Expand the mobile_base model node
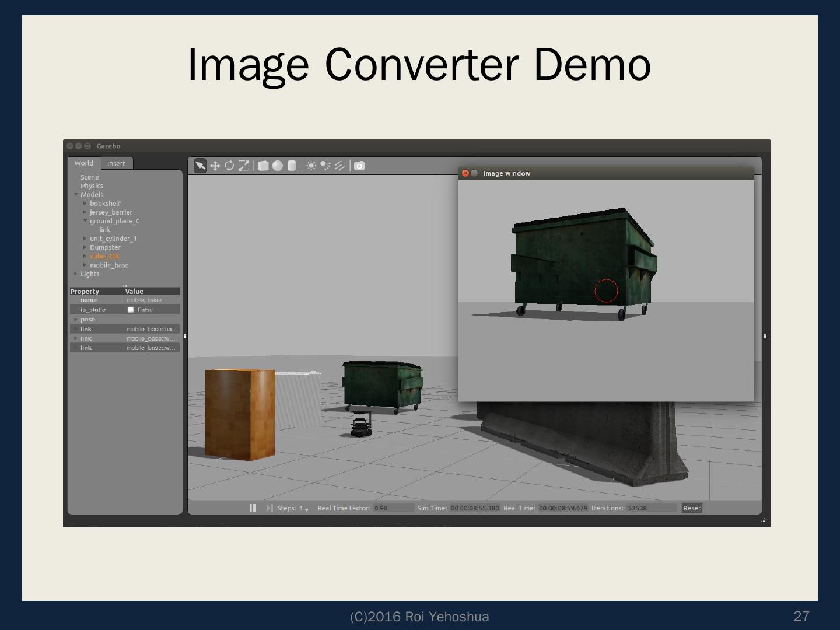Screen dimensions: 840x630 coord(85,265)
